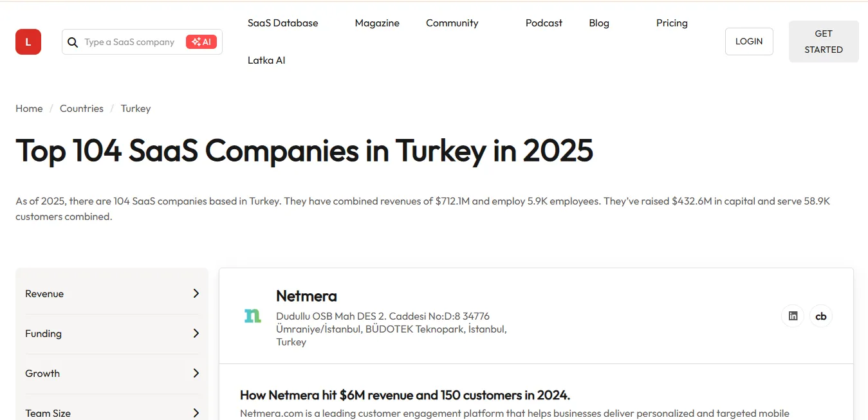
Task: Expand the Revenue filter chevron
Action: coord(196,293)
